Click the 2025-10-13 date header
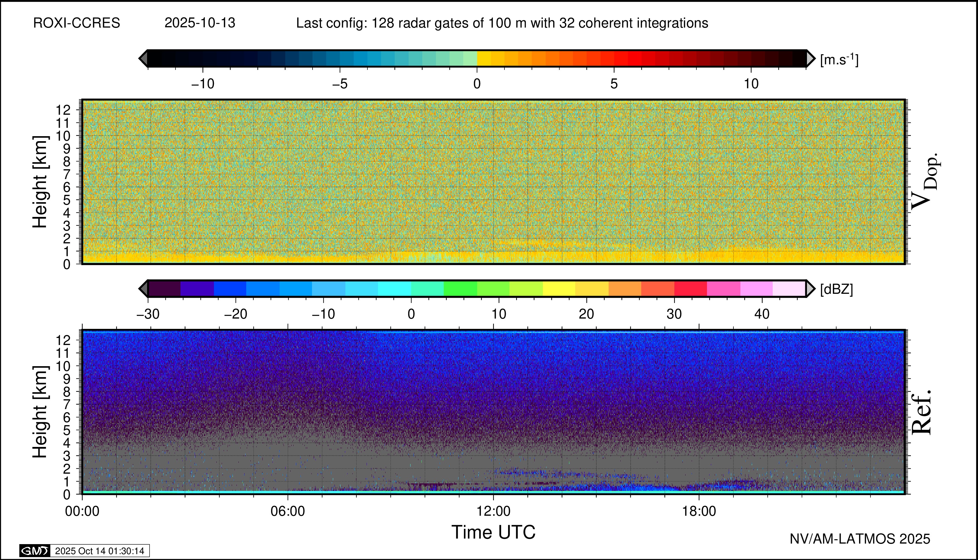This screenshot has width=978, height=560. [x=200, y=23]
